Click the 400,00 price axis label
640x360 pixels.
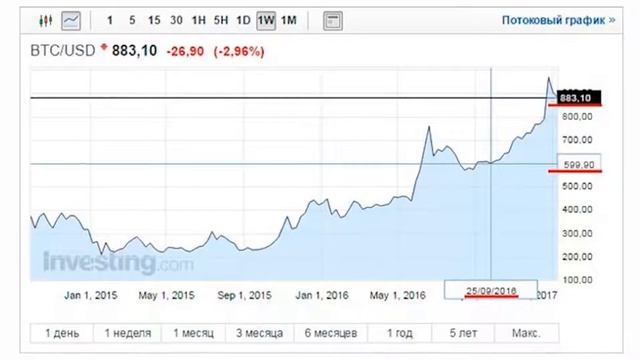[x=577, y=209]
